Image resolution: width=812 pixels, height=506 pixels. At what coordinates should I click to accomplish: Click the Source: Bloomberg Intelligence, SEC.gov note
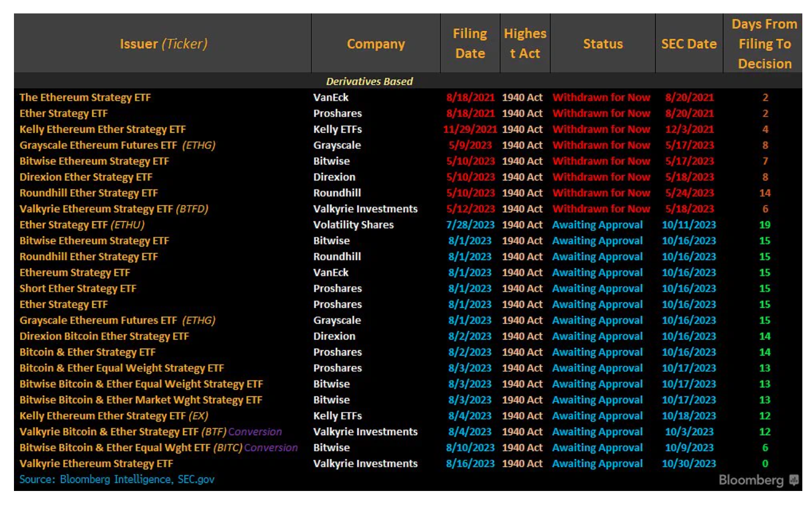coord(117,479)
